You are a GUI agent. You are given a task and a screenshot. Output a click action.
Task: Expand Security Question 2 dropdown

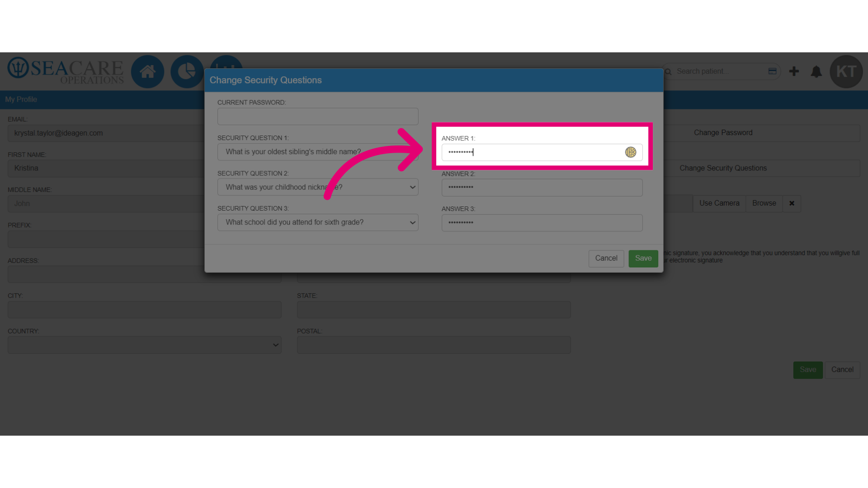pos(318,187)
